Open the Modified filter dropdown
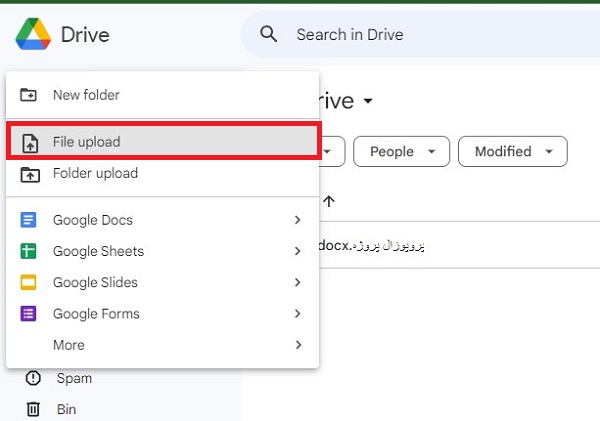Screen dimensions: 600x421 point(513,152)
